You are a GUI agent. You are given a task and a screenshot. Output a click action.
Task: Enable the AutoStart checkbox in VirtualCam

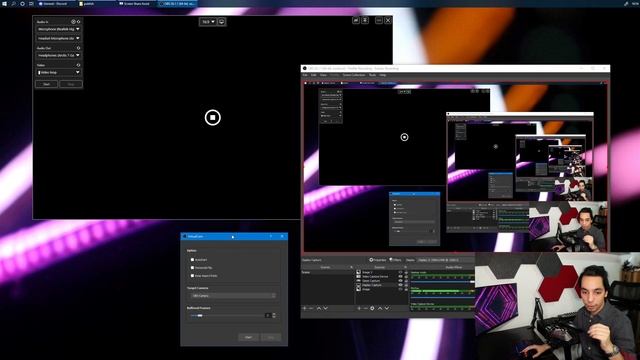point(192,260)
